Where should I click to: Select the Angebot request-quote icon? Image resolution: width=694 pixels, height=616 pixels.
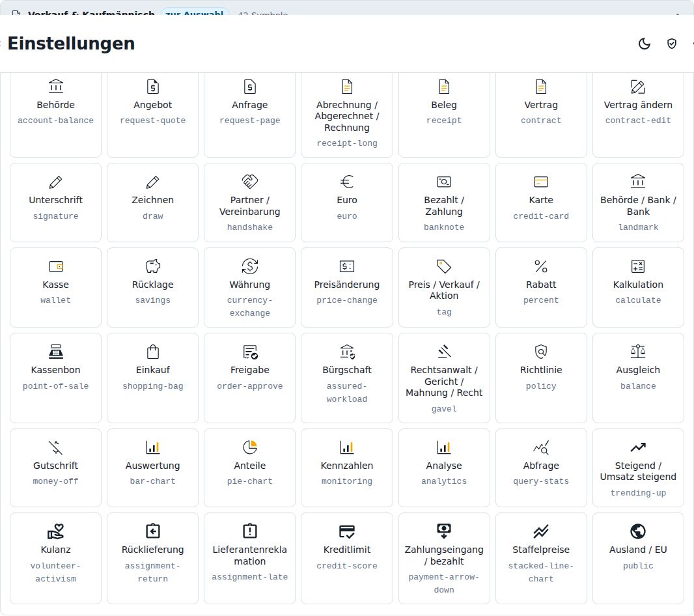[x=153, y=87]
